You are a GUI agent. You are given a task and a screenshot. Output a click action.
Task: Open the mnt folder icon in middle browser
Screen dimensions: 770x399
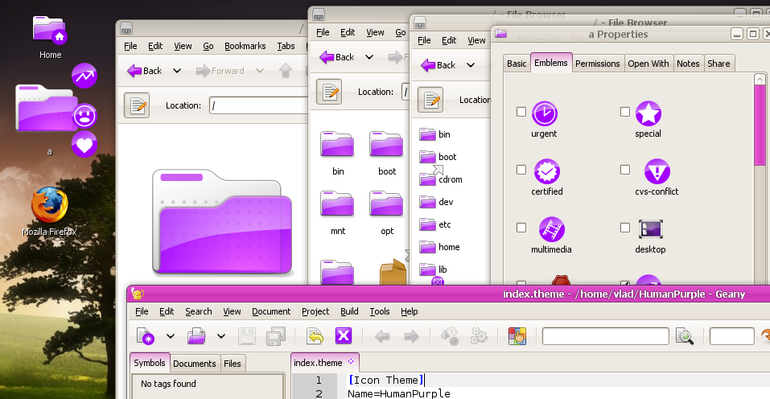click(337, 204)
